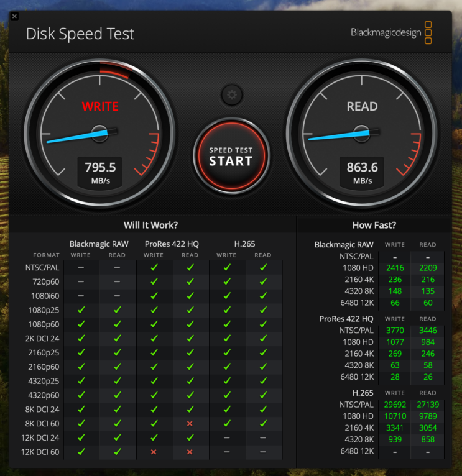Click ProRes 2160 4K read value 246

pos(428,354)
